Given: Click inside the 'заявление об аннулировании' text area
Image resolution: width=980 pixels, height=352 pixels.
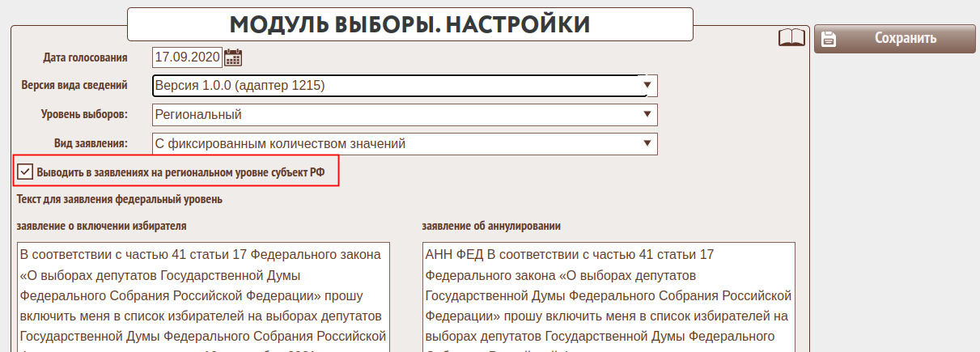Looking at the screenshot, I should 608,296.
